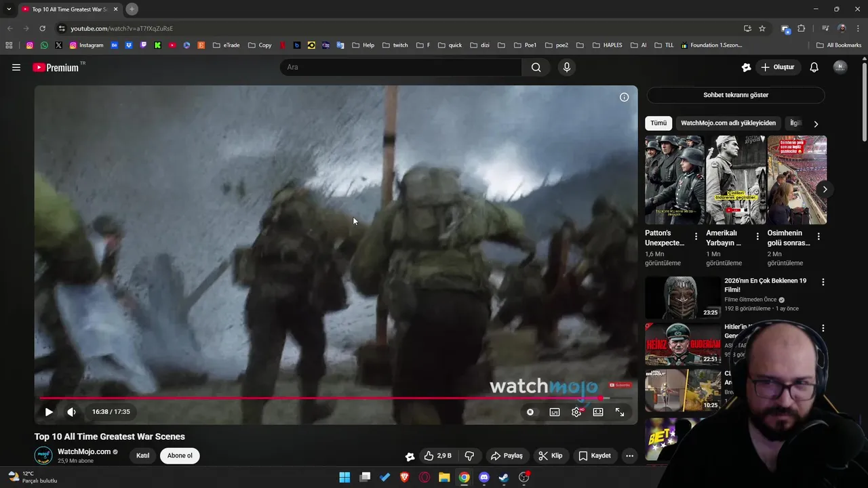Open player settings gear
This screenshot has height=488, width=868.
pos(576,411)
